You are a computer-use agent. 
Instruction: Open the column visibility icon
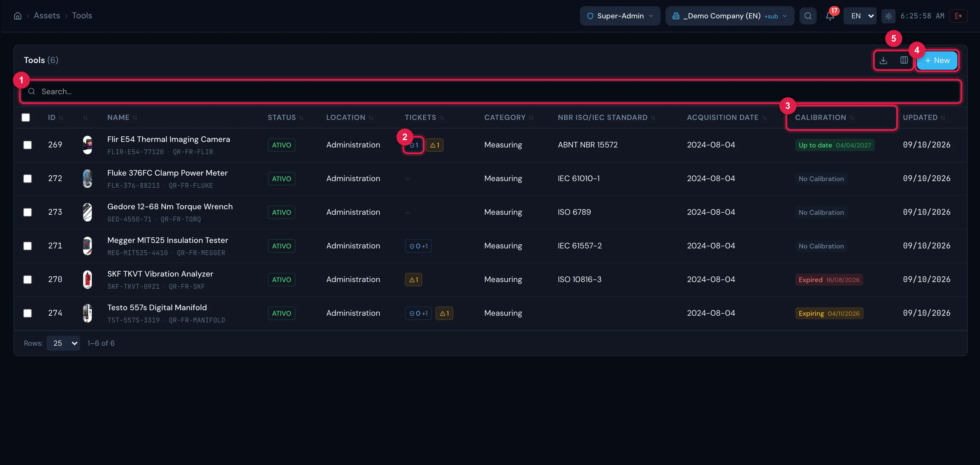(x=904, y=60)
